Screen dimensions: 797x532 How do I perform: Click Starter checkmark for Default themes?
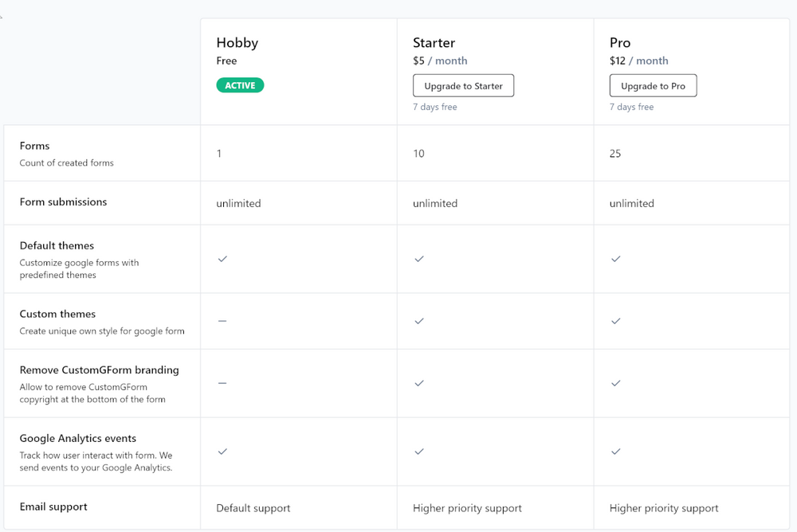pos(419,259)
